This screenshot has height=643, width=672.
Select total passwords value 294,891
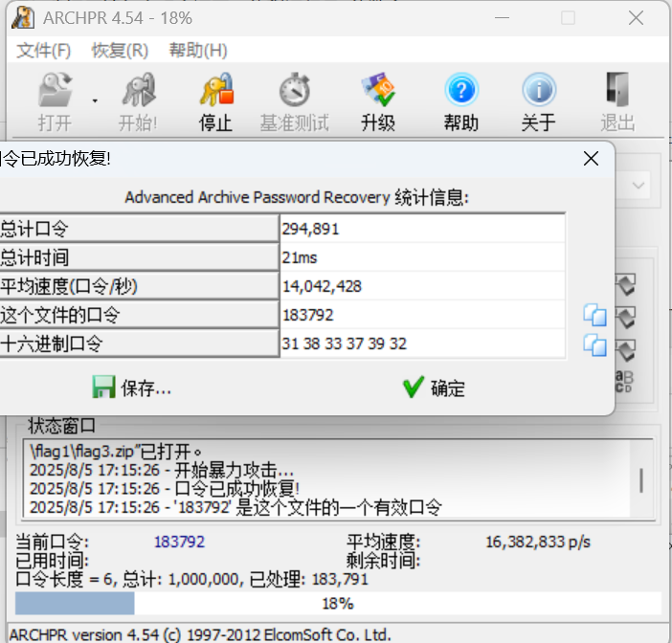point(422,229)
